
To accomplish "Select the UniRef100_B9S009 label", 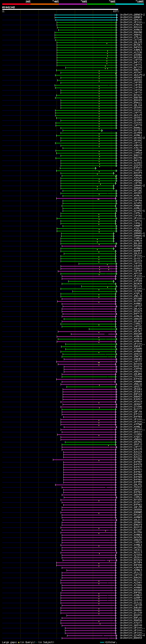I will (131, 27).
